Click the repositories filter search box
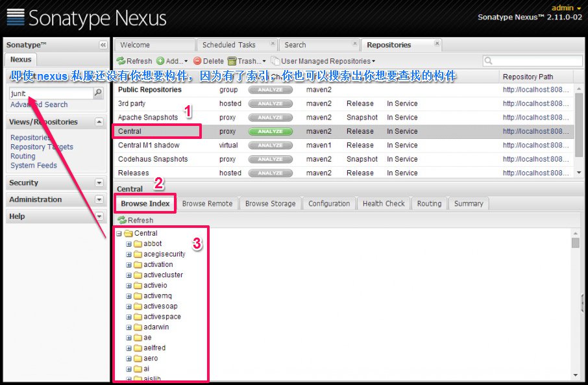Screen dimensions: 588x385 [x=532, y=61]
